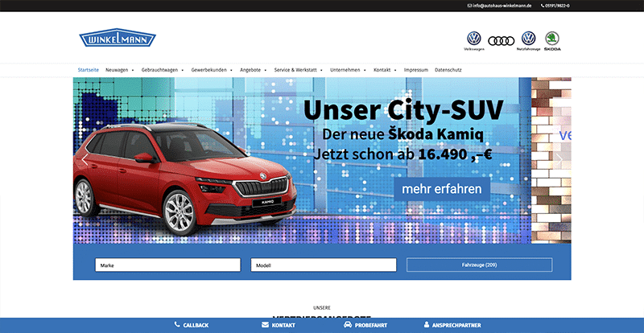
Task: Click the Probefahrt car icon
Action: [x=348, y=325]
